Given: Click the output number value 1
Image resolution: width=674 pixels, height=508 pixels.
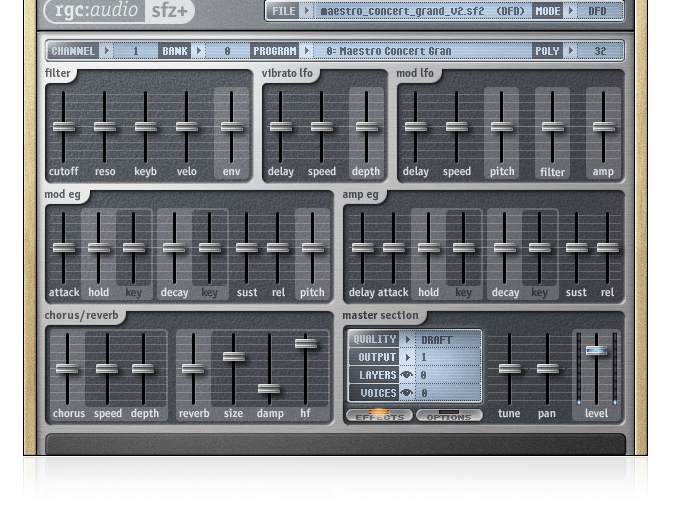Looking at the screenshot, I should coord(424,357).
